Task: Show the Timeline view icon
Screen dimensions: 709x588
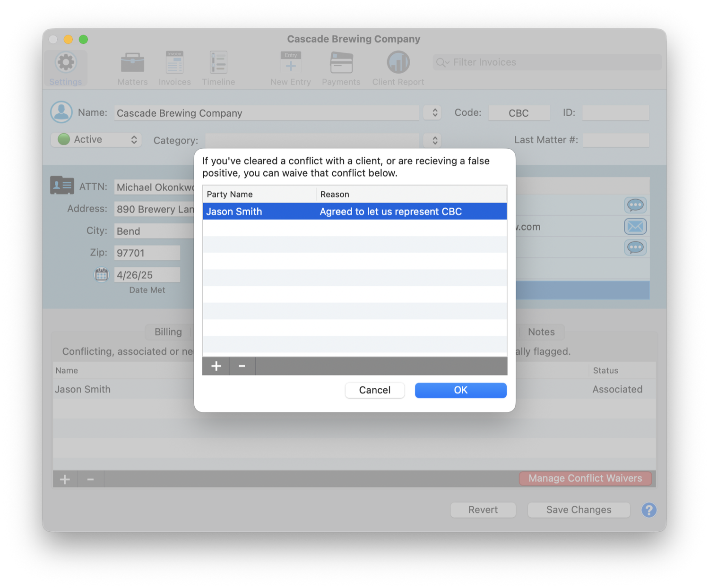Action: (218, 63)
